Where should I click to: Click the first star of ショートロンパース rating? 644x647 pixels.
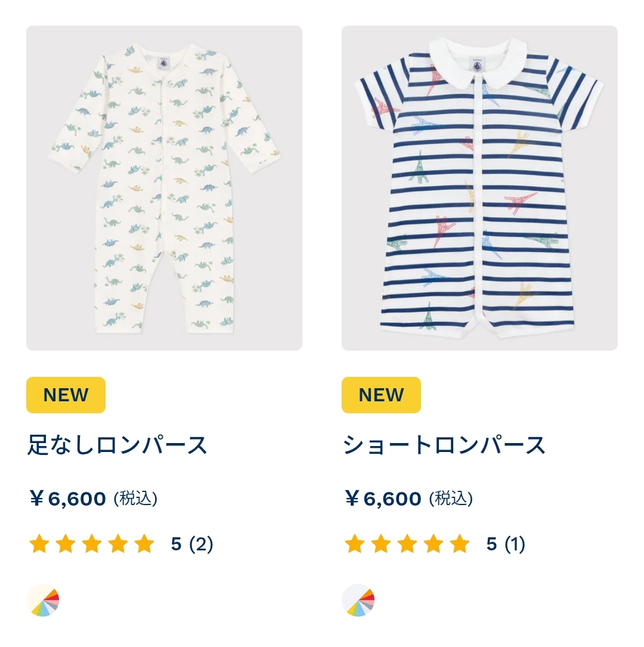pyautogui.click(x=355, y=543)
